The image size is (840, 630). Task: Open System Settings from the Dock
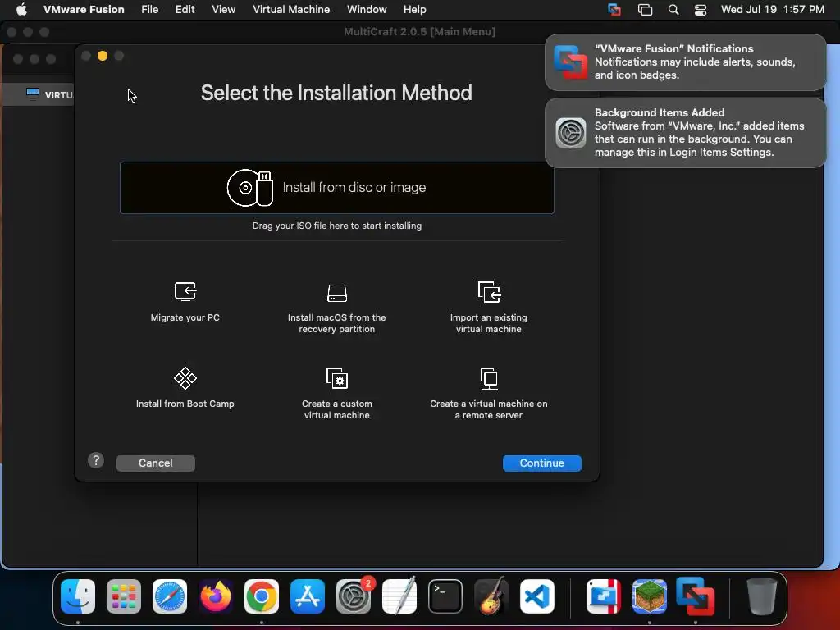354,596
